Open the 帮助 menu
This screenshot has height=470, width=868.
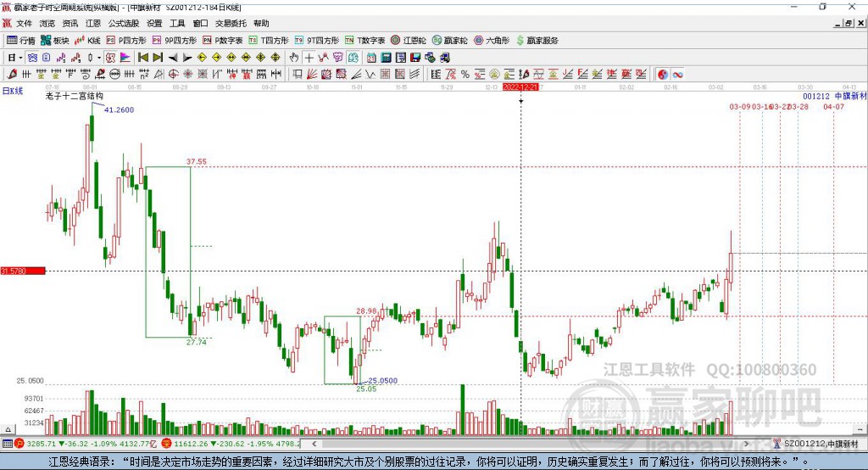261,23
